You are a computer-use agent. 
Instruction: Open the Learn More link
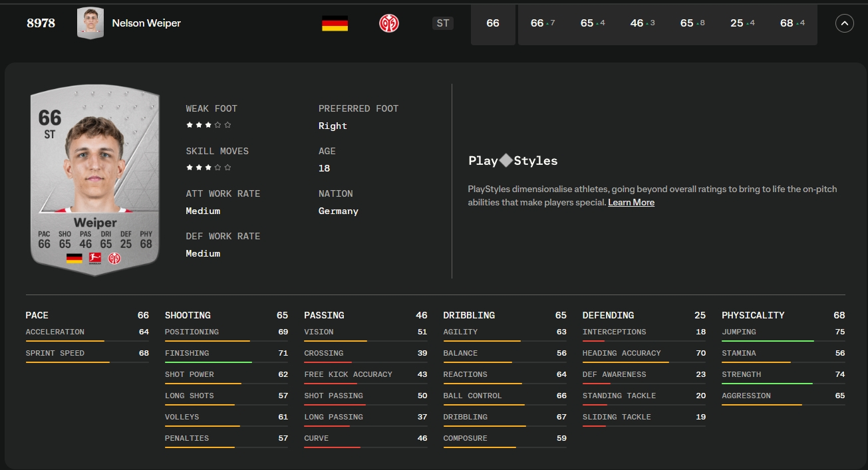coord(631,202)
